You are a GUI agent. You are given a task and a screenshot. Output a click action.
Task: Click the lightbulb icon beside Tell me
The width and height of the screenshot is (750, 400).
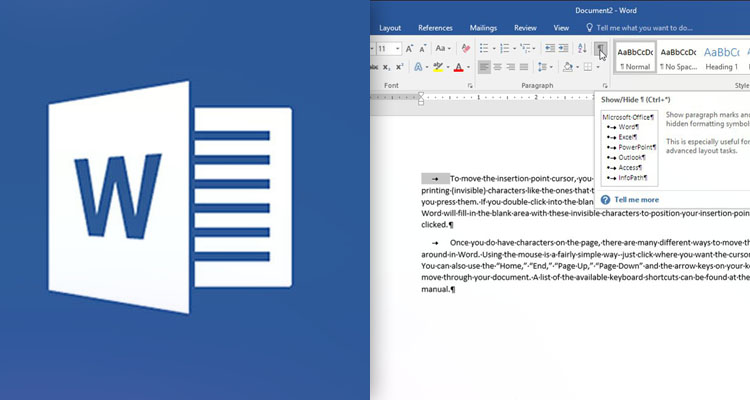(x=589, y=27)
